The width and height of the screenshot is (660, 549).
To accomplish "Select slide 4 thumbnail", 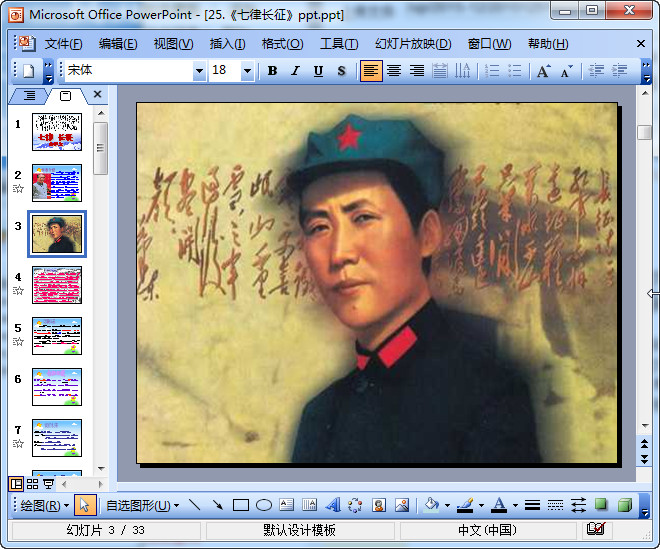I will point(57,285).
